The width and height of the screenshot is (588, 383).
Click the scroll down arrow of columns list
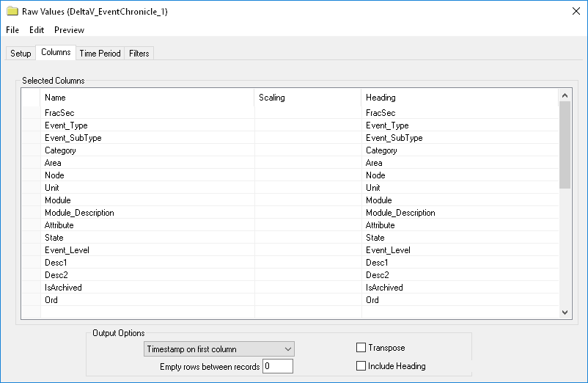coord(565,312)
